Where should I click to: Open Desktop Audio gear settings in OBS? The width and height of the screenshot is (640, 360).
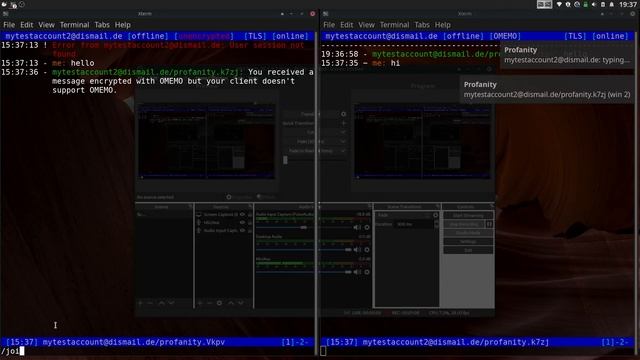pyautogui.click(x=367, y=249)
